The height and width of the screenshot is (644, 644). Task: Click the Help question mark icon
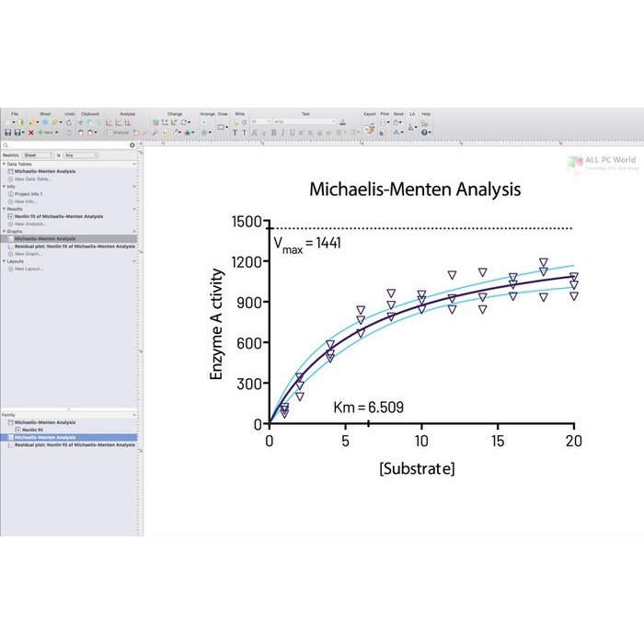[x=425, y=132]
